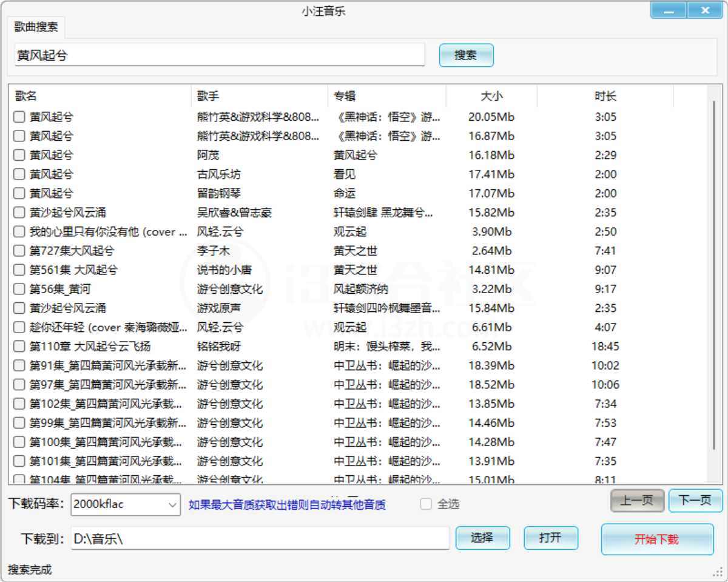
Task: Click 选择 to choose download folder
Action: [x=482, y=538]
